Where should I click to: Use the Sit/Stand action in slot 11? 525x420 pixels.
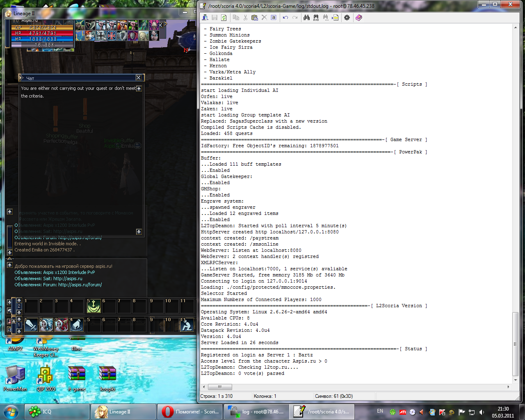coord(187,325)
